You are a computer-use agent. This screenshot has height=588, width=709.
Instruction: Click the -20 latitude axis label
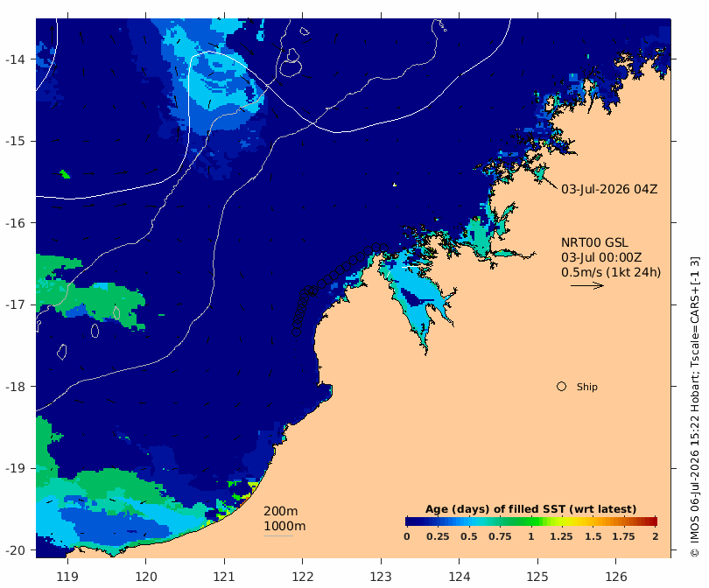16,550
